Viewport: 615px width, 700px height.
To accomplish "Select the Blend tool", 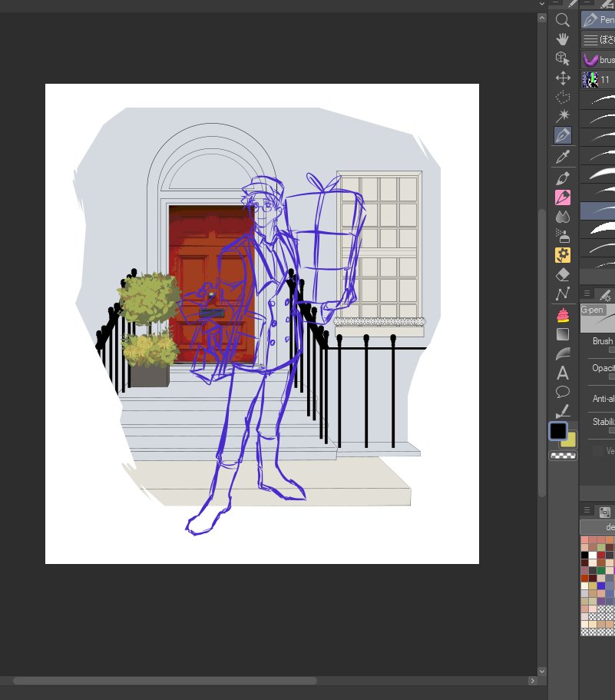I will (562, 217).
